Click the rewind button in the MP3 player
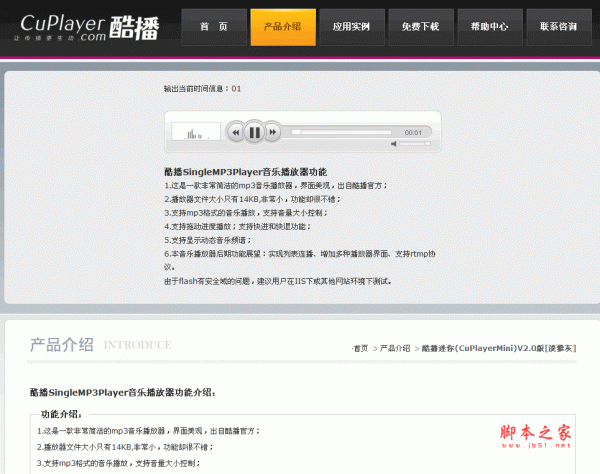Viewport: 600px width, 474px height. (x=236, y=132)
